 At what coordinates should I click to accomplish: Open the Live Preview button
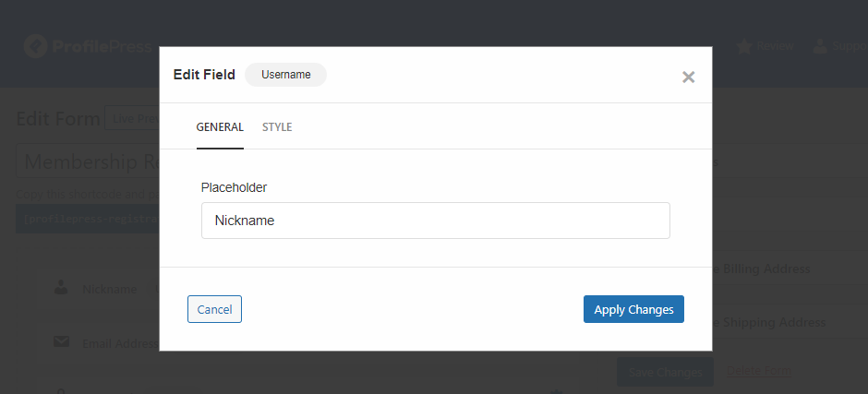coord(131,119)
